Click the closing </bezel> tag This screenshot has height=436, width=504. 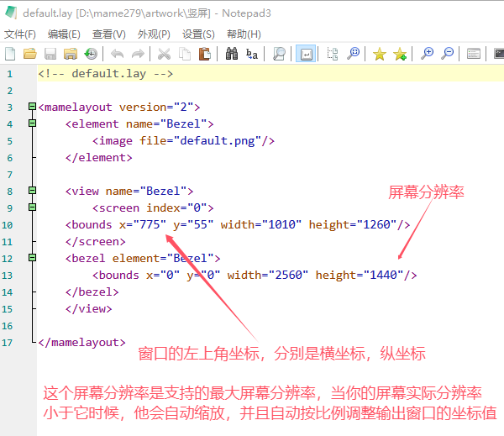click(92, 292)
